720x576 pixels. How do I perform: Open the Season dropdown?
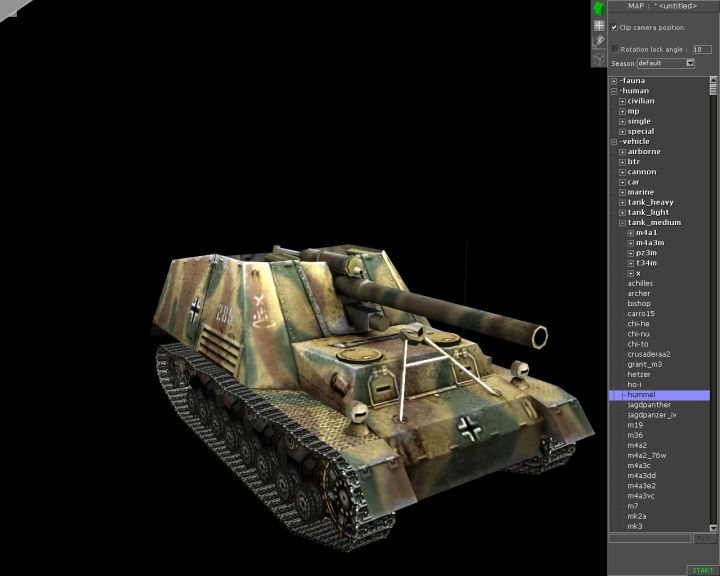pyautogui.click(x=690, y=63)
